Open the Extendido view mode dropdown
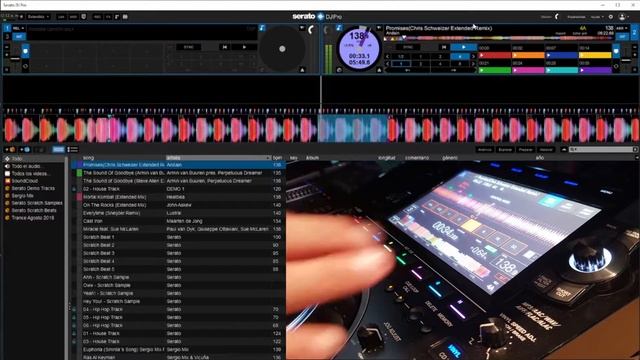 coord(38,17)
